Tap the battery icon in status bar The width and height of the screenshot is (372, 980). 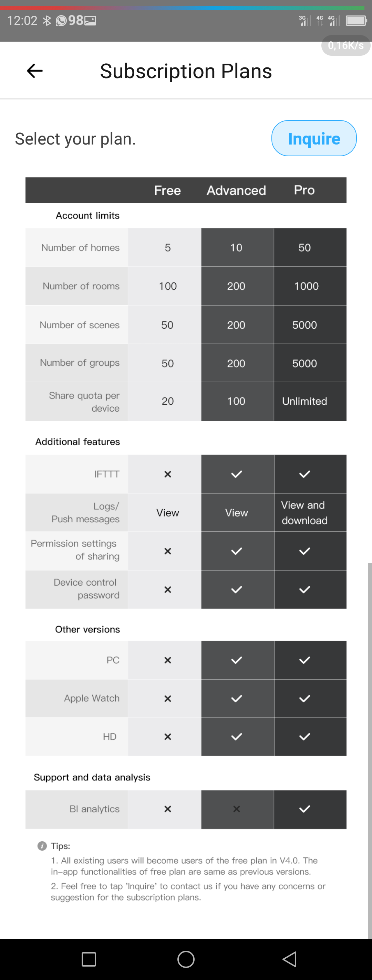coord(356,21)
